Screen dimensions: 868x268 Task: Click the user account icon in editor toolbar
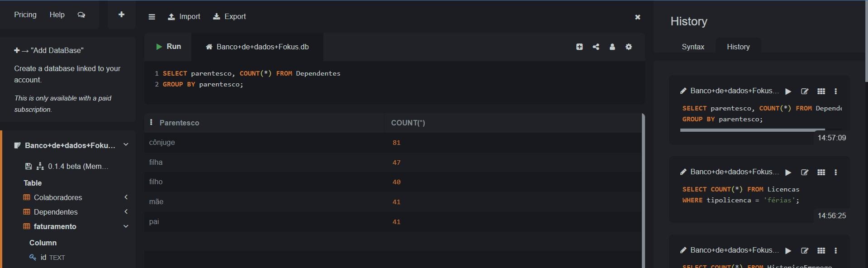612,47
